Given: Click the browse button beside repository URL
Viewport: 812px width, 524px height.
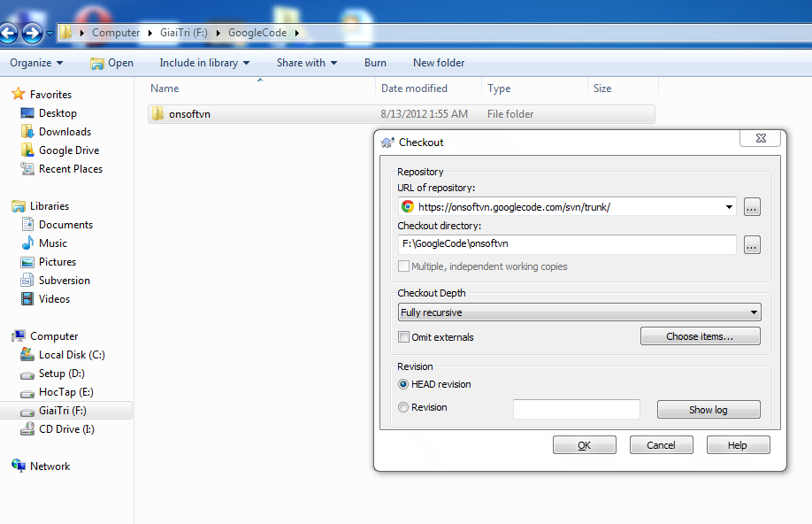Looking at the screenshot, I should point(752,207).
